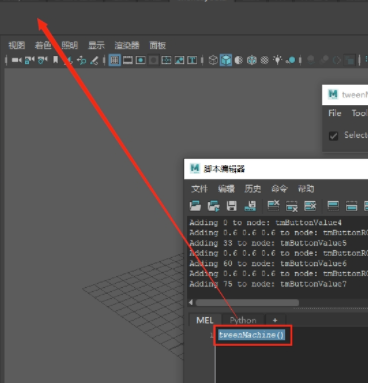Viewport: 368px width, 383px height.
Task: Toggle the Gate Mask icon
Action: point(154,60)
